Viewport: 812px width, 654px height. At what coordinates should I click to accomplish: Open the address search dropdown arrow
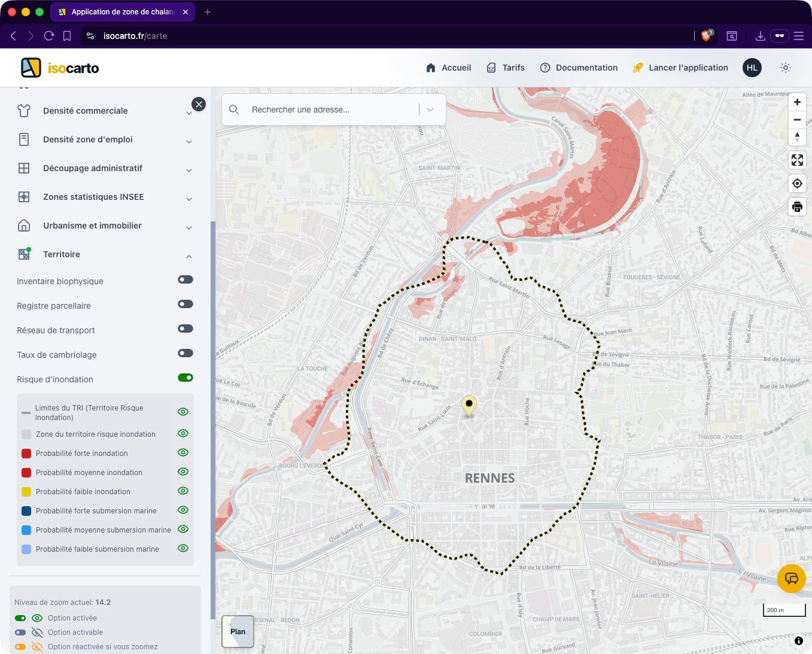(430, 109)
